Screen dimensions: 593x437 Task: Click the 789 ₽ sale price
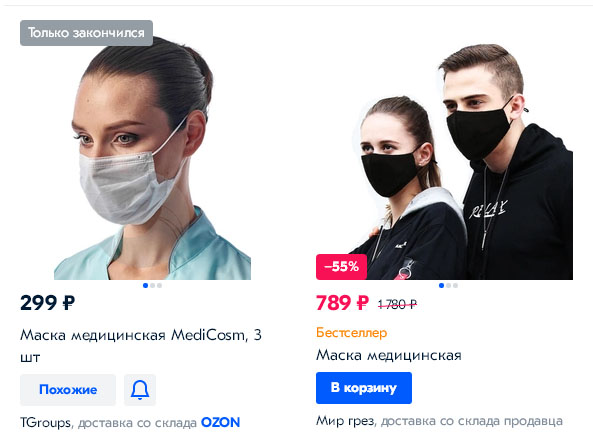click(342, 303)
